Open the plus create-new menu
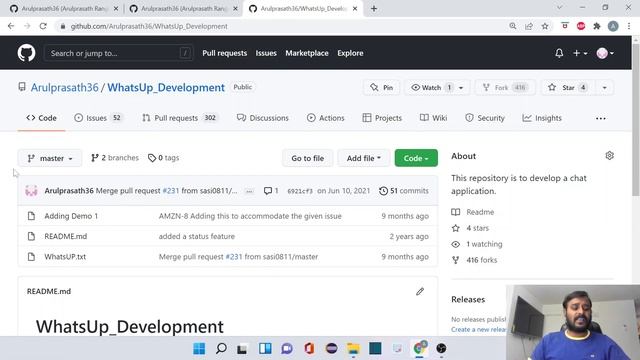The height and width of the screenshot is (360, 640). pos(580,53)
